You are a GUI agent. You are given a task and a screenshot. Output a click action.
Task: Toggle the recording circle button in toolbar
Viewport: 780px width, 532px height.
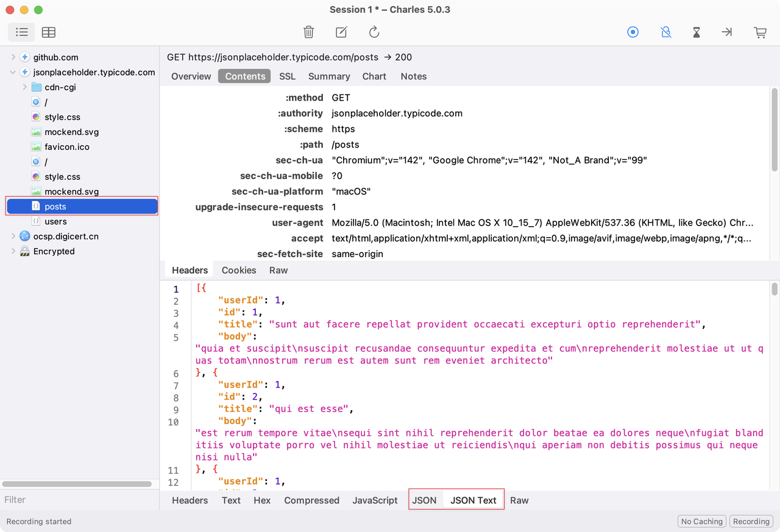tap(633, 32)
